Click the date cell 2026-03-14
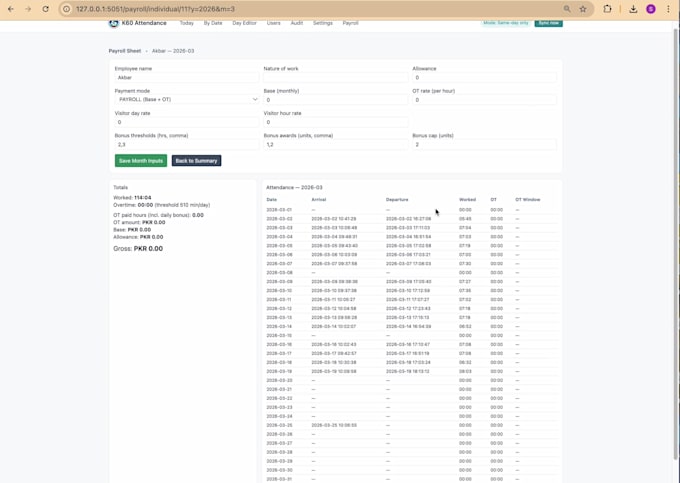The width and height of the screenshot is (680, 483). [x=279, y=326]
